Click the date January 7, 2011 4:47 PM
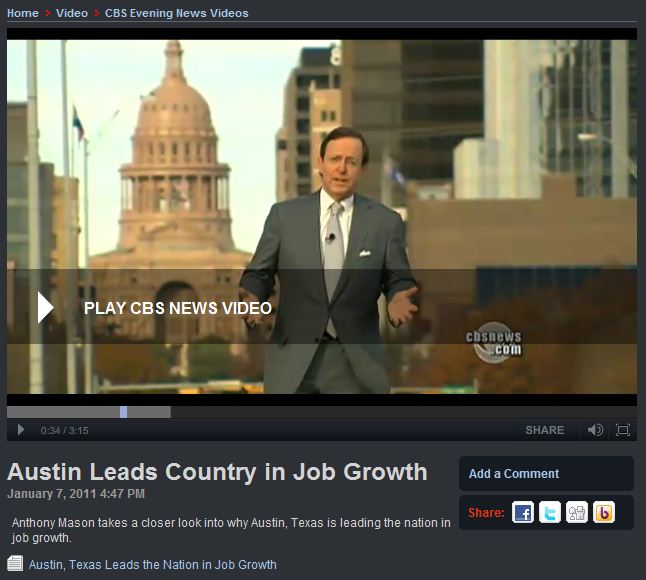 click(76, 494)
